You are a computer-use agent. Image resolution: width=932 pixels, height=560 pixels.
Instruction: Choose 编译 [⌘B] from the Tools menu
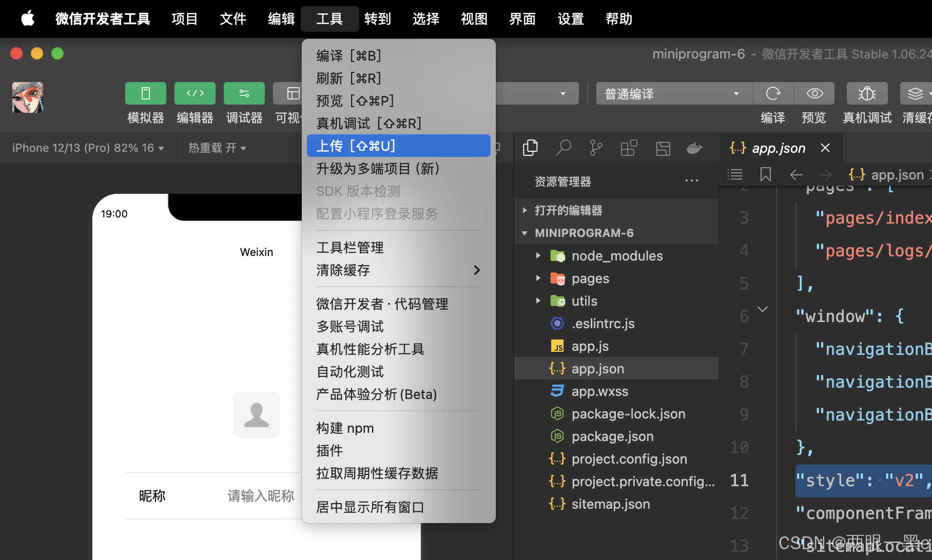(x=399, y=55)
